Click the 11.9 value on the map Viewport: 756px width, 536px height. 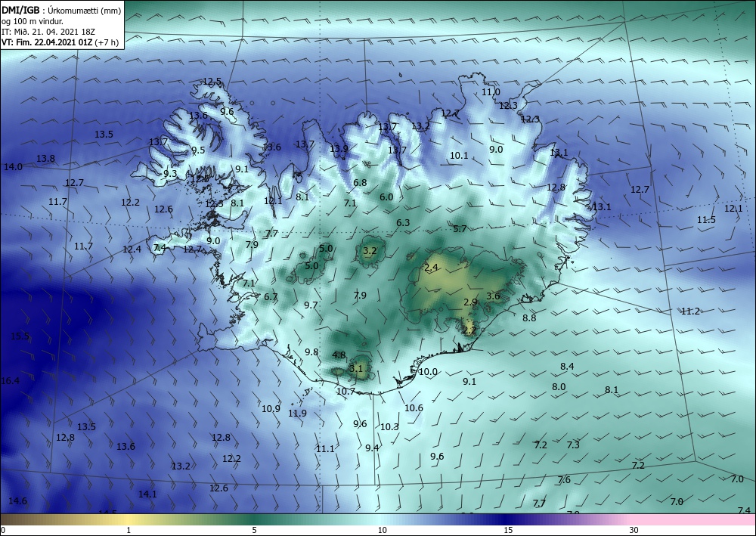click(297, 413)
